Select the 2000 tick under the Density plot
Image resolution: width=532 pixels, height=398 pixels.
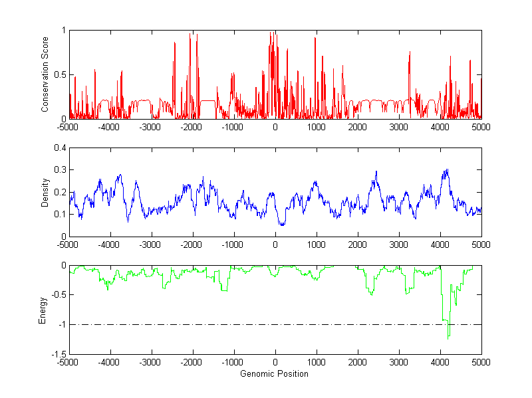(358, 245)
